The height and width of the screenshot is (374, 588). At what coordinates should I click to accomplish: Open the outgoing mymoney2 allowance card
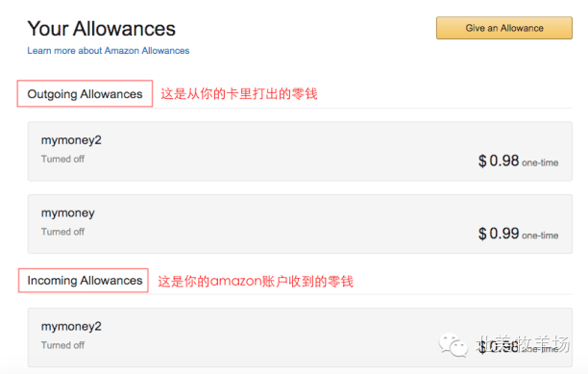tap(300, 151)
